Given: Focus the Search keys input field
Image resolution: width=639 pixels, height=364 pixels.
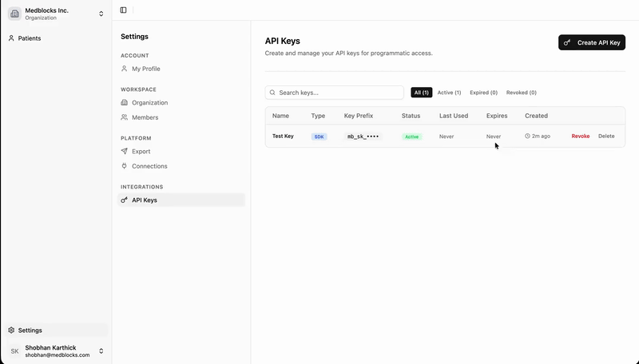Looking at the screenshot, I should click(x=334, y=93).
